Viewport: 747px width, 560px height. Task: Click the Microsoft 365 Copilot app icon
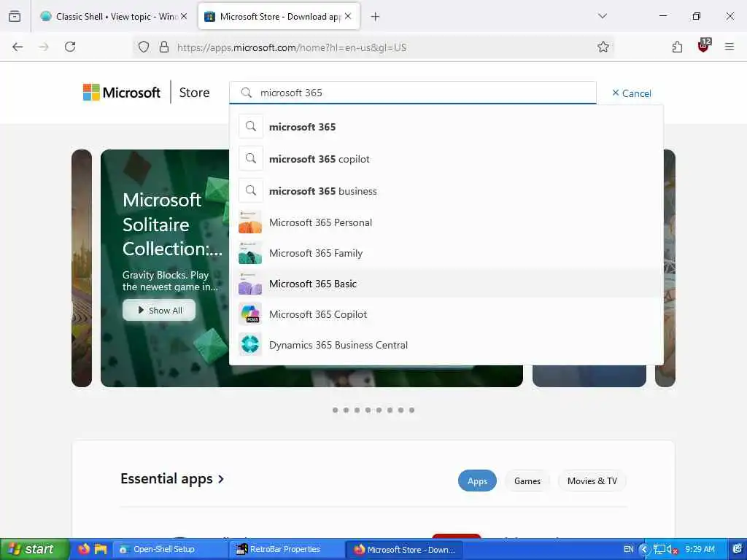[250, 314]
